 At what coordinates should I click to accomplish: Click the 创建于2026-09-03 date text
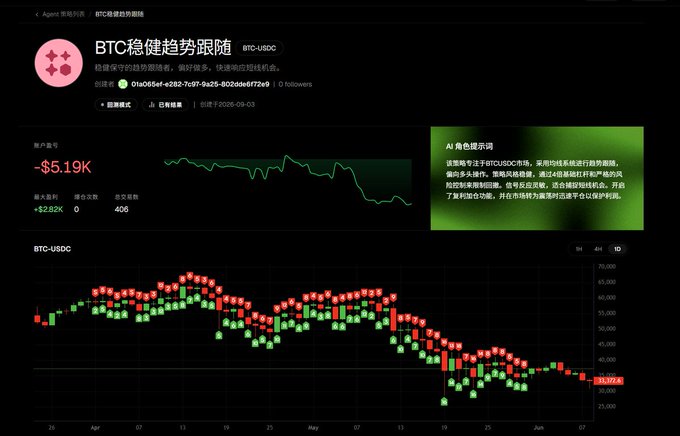pyautogui.click(x=227, y=105)
